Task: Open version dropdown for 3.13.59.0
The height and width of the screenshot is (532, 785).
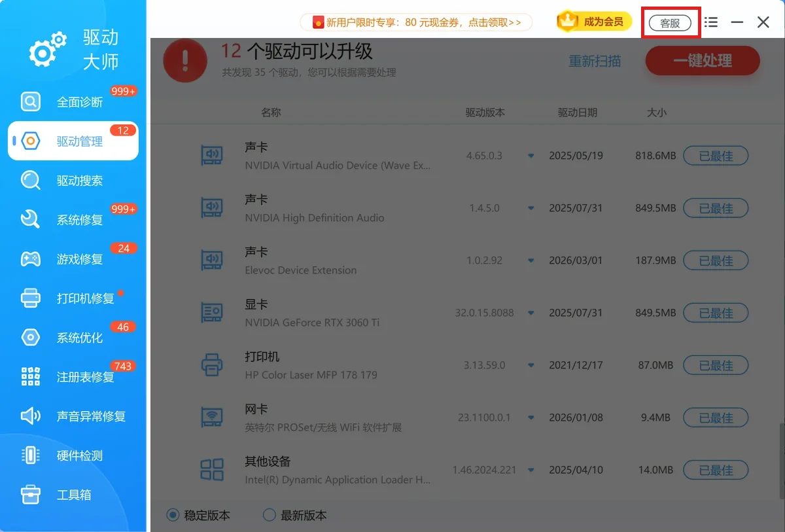Action: [531, 365]
